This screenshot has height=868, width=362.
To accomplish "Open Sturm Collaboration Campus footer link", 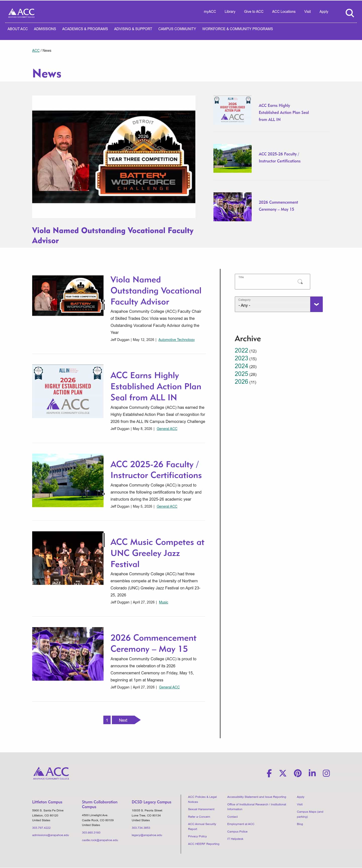I will coord(100,804).
